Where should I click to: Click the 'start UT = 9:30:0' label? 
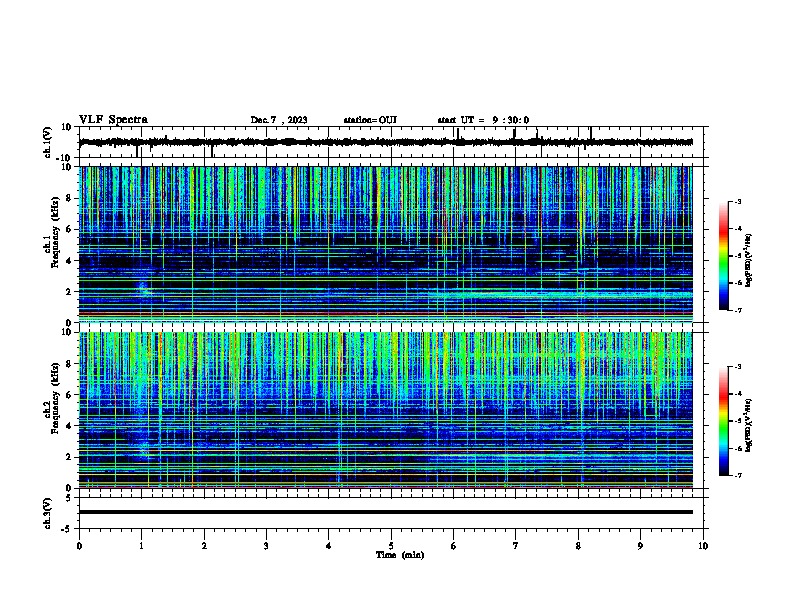pos(483,120)
